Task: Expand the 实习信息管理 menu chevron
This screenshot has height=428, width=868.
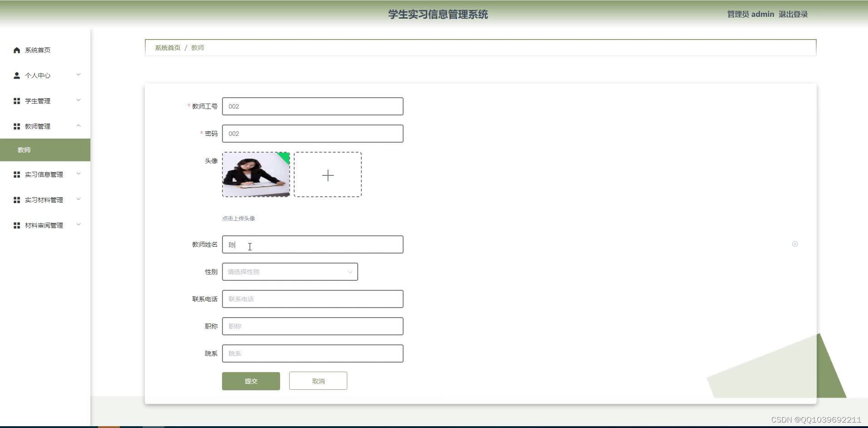Action: coord(79,174)
